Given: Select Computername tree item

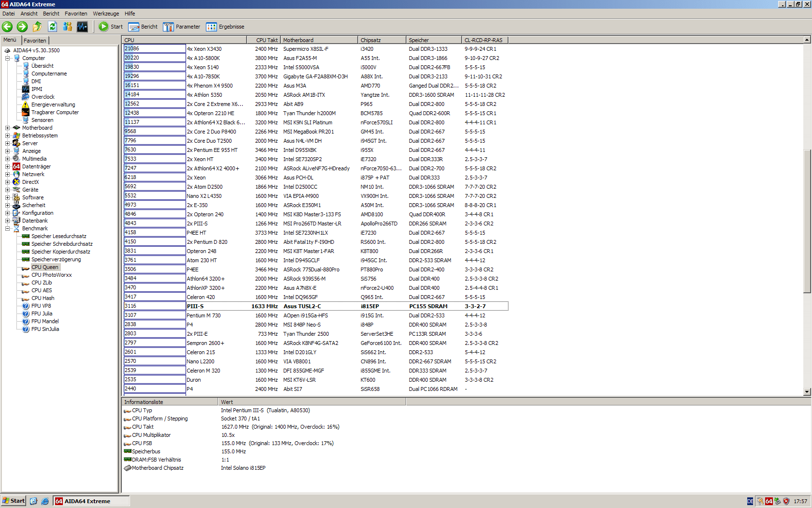Looking at the screenshot, I should click(49, 74).
